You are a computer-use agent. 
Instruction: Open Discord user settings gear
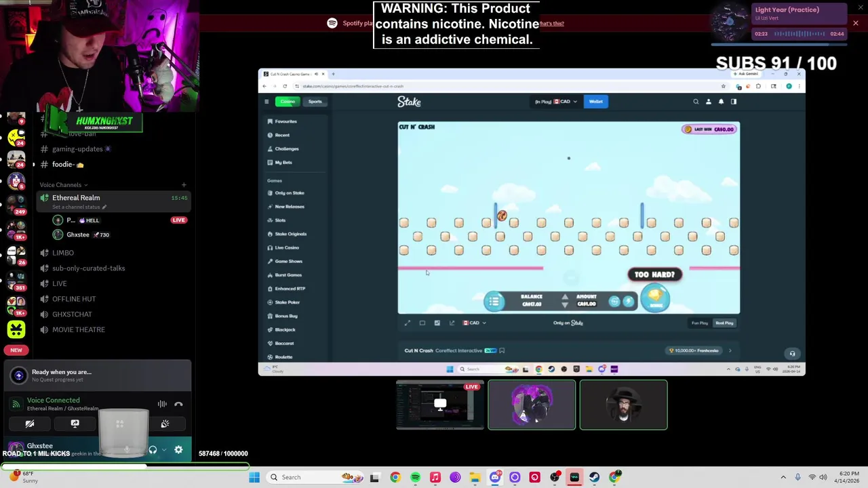coord(178,449)
